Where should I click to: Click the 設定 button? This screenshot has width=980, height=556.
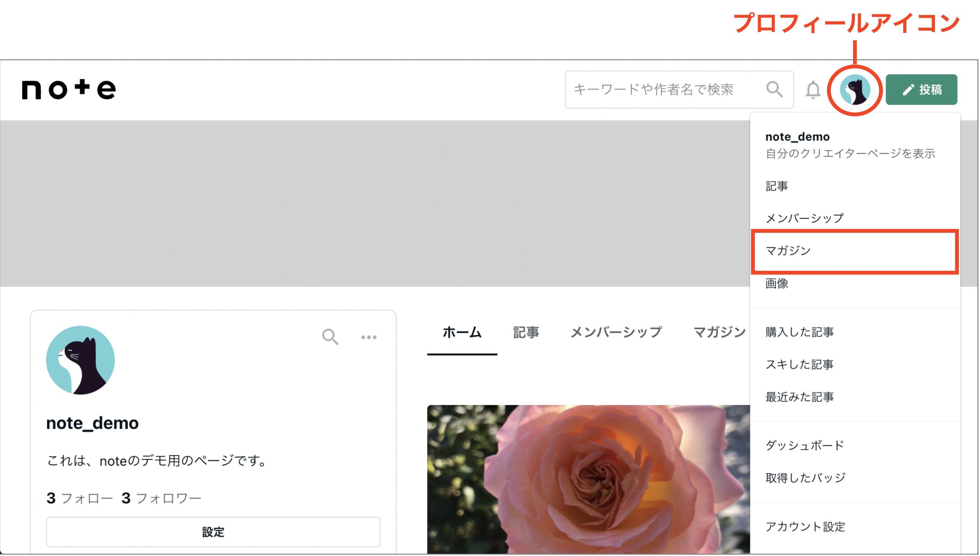[x=213, y=533]
